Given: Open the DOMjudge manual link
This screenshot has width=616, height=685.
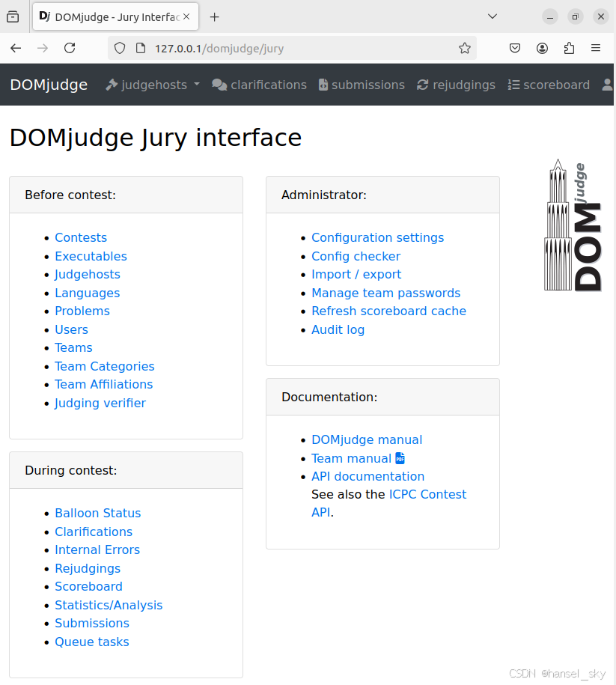Looking at the screenshot, I should click(367, 439).
